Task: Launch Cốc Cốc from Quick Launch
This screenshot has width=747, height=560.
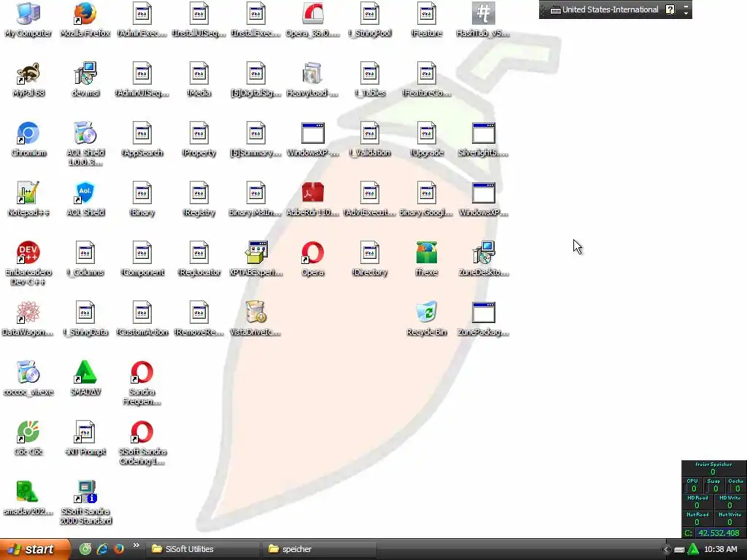Action: coord(85,549)
